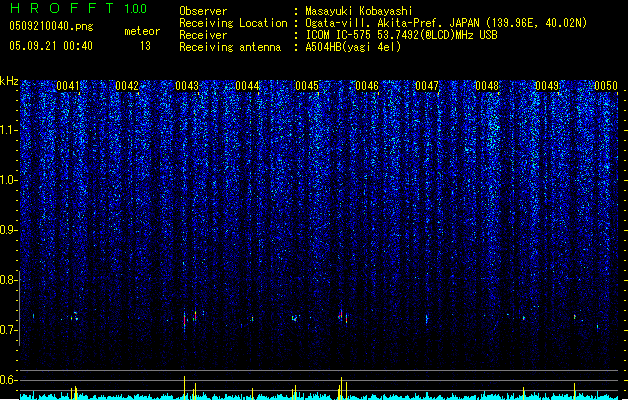Image resolution: width=629 pixels, height=400 pixels.
Task: Click the 0048 time marker
Action: pyautogui.click(x=487, y=86)
